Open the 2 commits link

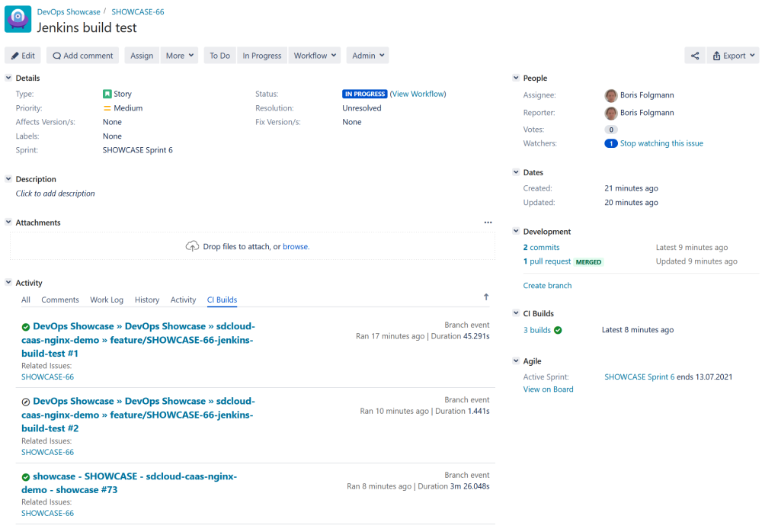click(541, 248)
